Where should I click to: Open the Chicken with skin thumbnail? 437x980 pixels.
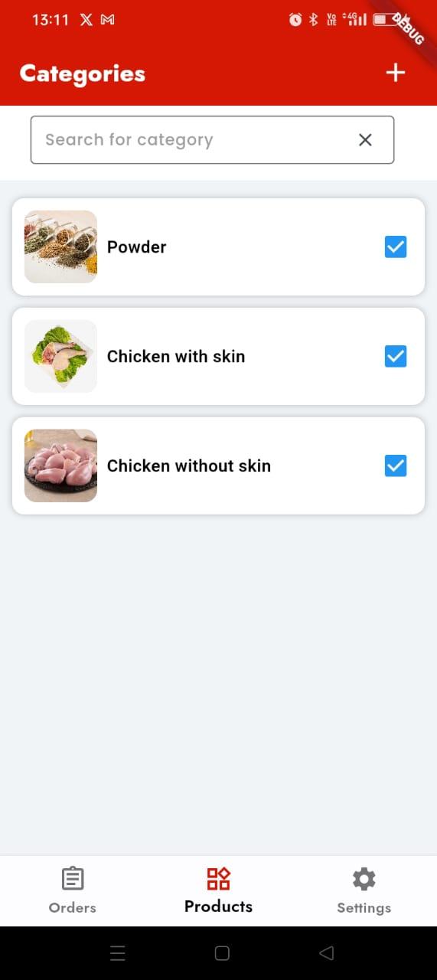(60, 356)
